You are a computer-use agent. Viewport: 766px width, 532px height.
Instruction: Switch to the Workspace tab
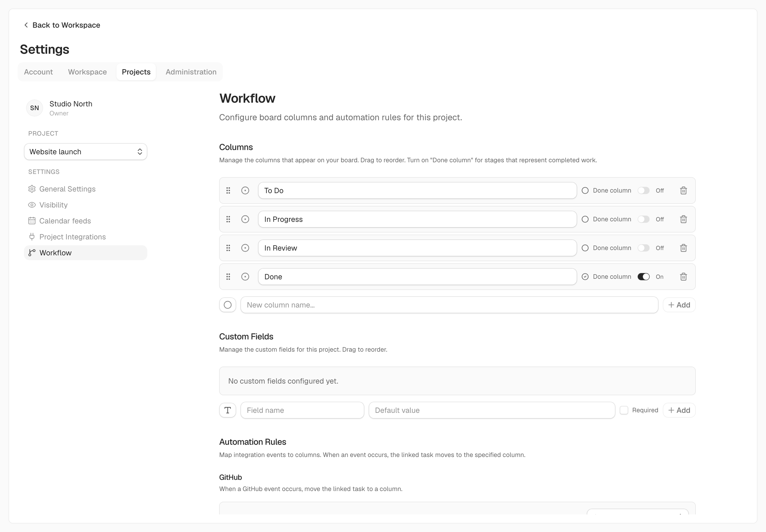[x=87, y=72]
